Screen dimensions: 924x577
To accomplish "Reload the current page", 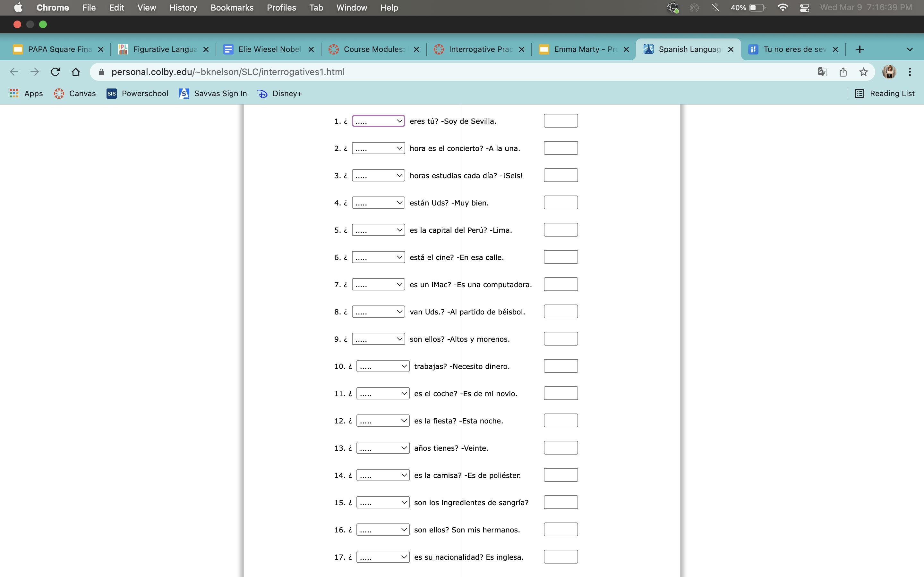I will tap(56, 72).
